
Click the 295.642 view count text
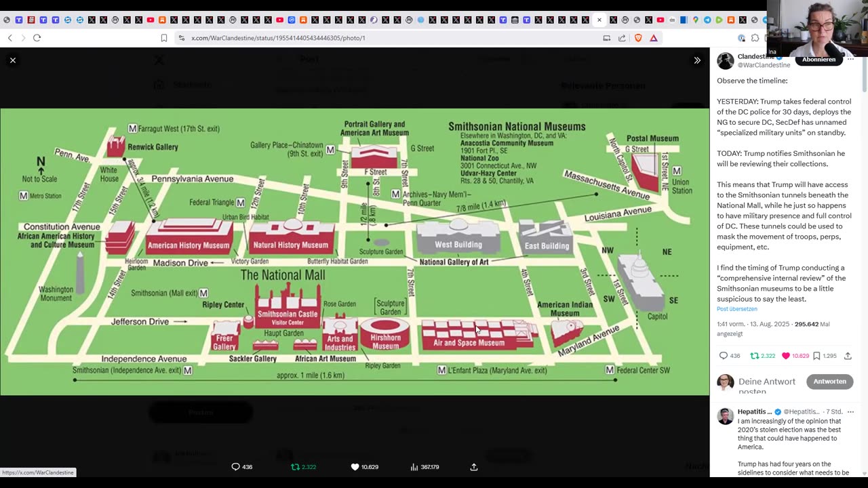click(x=806, y=324)
